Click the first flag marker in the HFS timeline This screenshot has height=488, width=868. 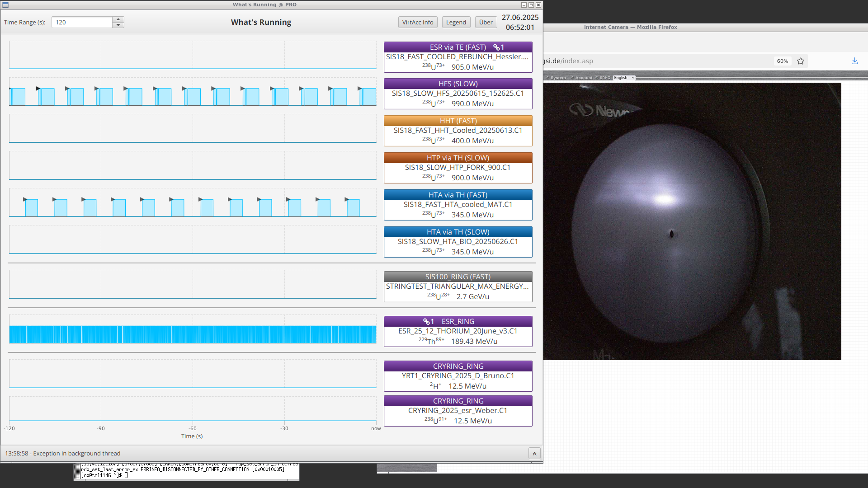click(38, 89)
